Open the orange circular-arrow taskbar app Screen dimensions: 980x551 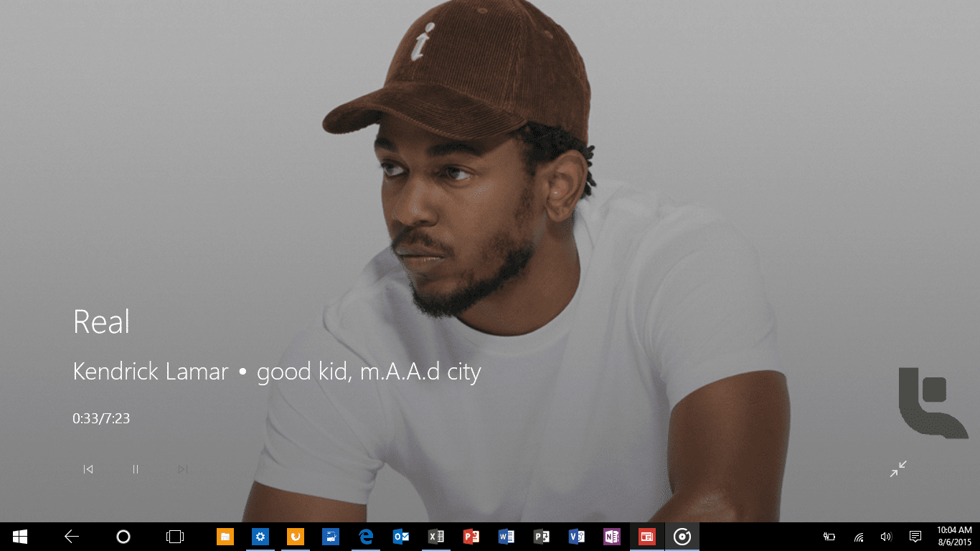pyautogui.click(x=296, y=537)
